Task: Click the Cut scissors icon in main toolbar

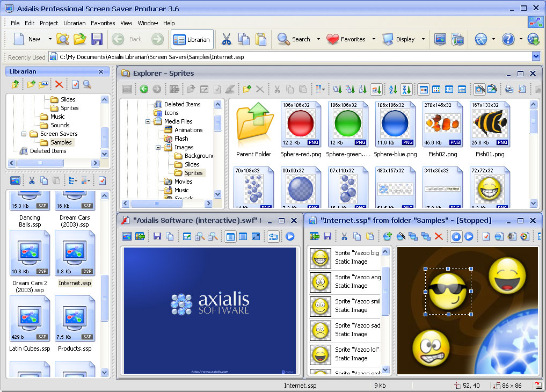Action: (x=227, y=39)
